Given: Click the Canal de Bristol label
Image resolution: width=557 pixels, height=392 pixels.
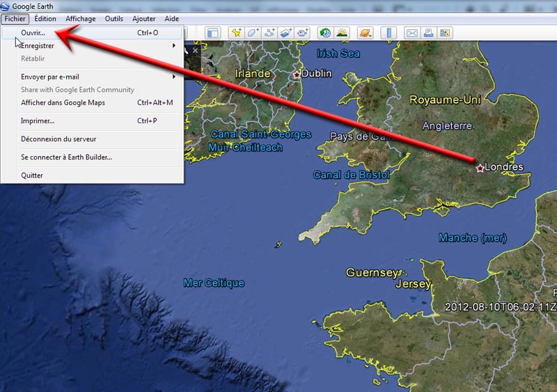Looking at the screenshot, I should click(x=352, y=175).
